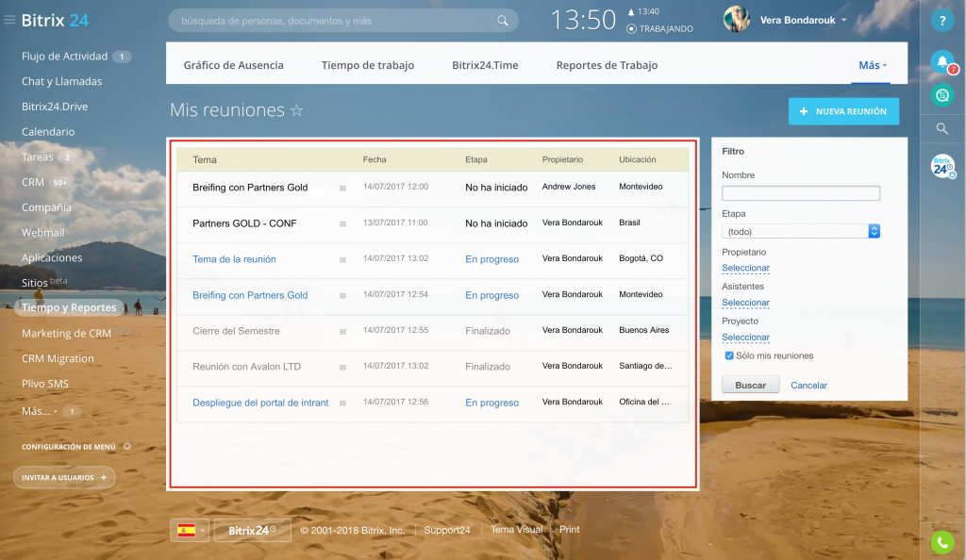The width and height of the screenshot is (966, 560).
Task: Open the help question mark icon
Action: (x=942, y=21)
